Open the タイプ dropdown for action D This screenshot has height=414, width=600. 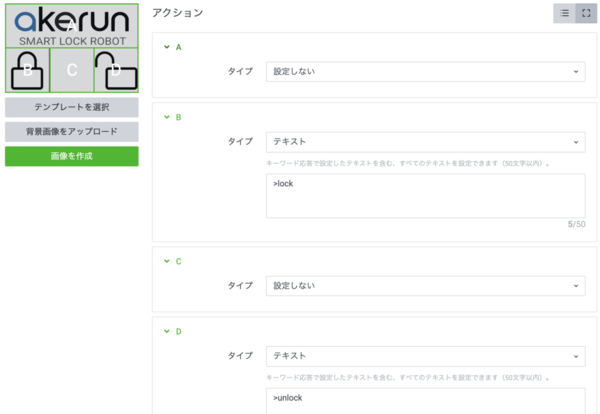426,356
